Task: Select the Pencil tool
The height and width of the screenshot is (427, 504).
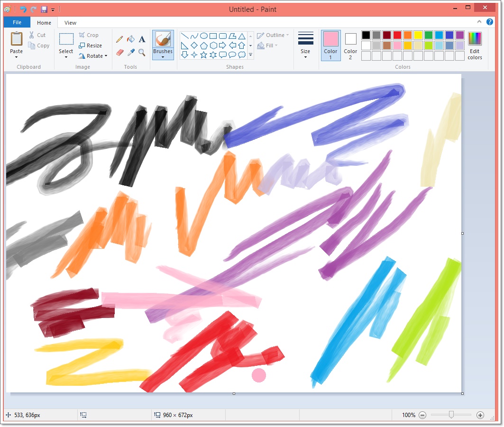Action: point(119,39)
